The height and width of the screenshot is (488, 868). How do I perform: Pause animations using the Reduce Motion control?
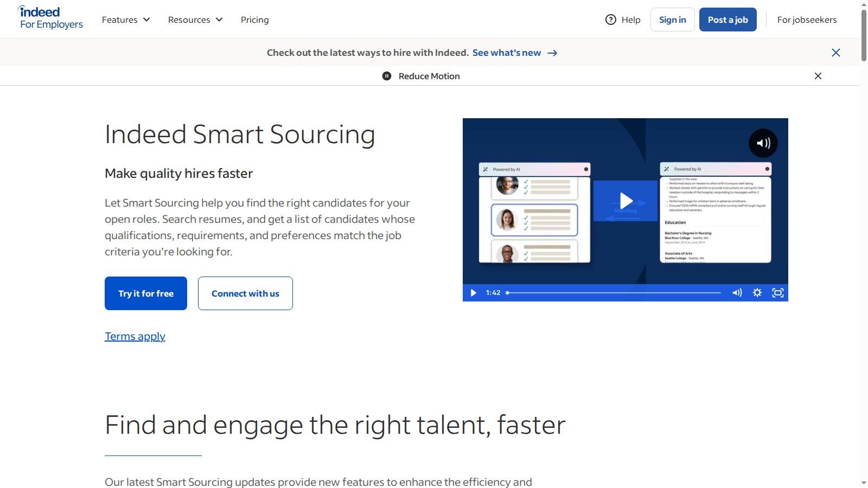386,76
